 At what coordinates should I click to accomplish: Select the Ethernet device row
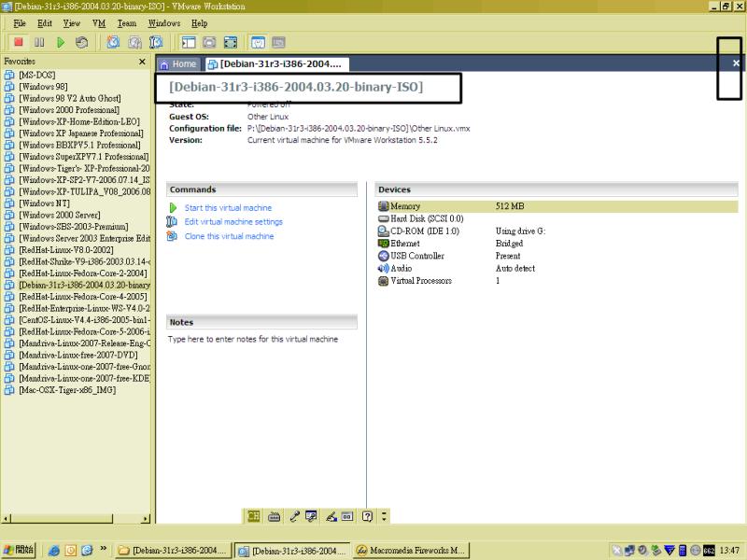[x=557, y=244]
